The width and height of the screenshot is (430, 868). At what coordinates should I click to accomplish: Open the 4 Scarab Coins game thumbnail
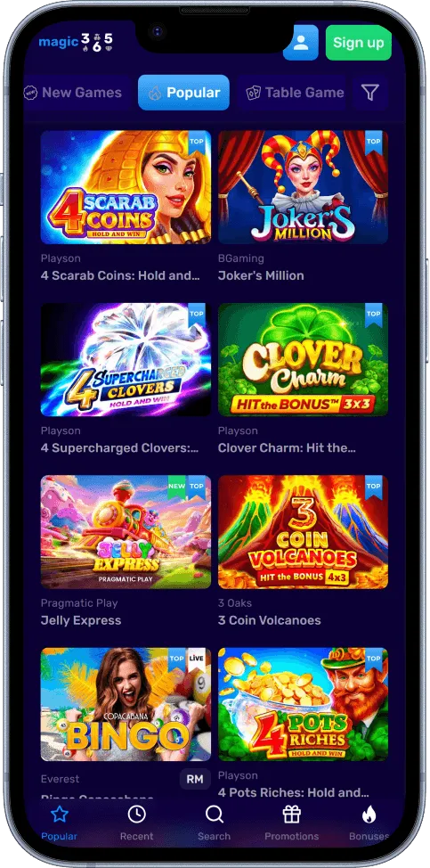click(x=126, y=187)
